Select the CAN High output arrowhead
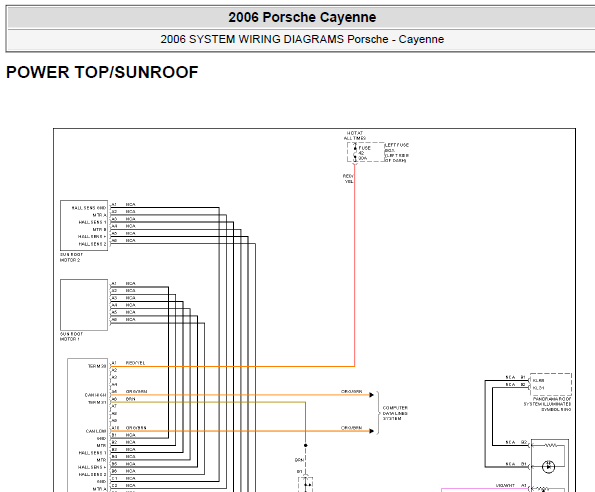595x492 pixels. coord(371,395)
